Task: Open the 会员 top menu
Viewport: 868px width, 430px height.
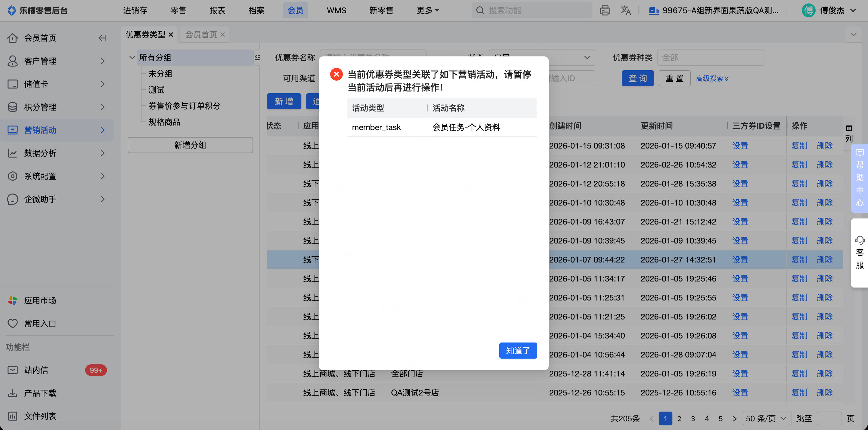Action: coord(295,10)
